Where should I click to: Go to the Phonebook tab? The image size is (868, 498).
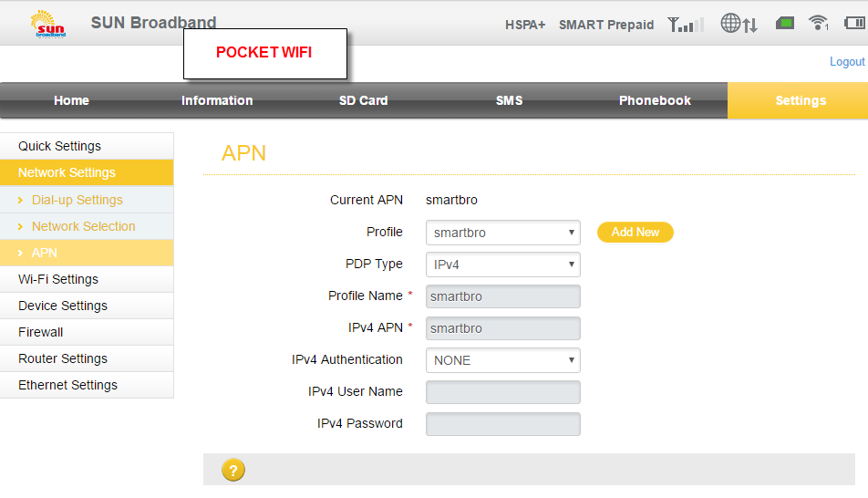[655, 100]
